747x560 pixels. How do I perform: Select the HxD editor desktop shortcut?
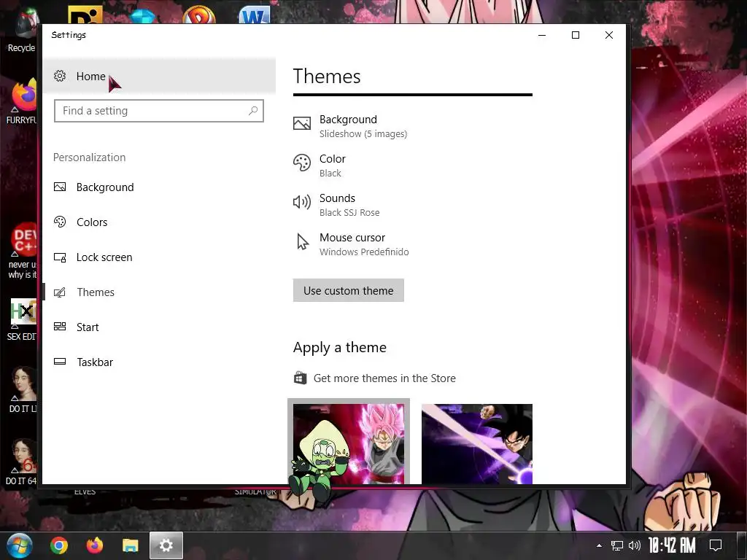tap(22, 319)
